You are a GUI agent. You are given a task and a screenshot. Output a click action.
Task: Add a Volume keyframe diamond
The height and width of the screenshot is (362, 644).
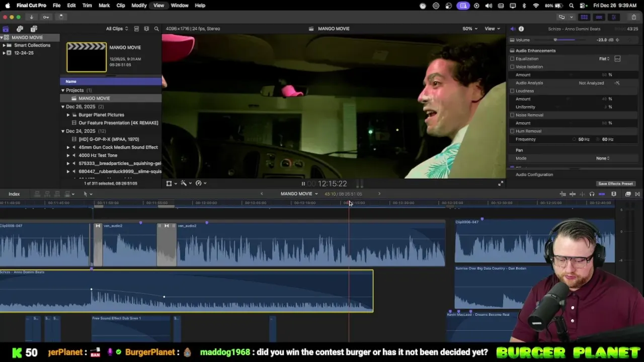(617, 40)
